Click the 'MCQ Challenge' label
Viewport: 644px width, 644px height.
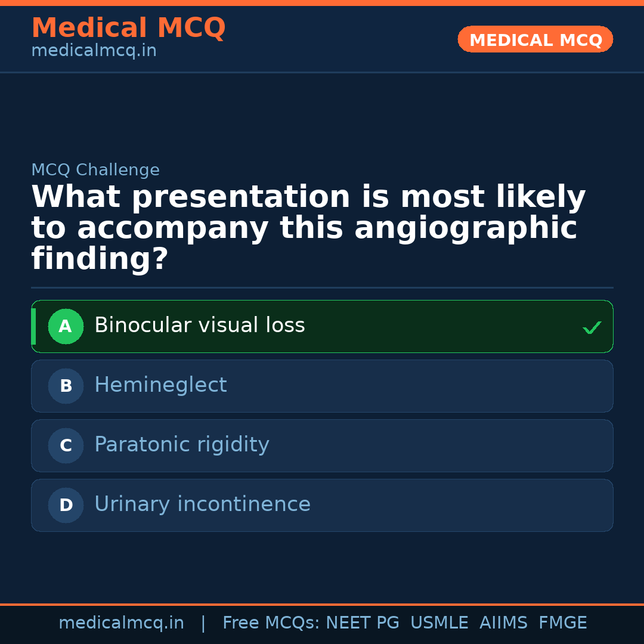tap(95, 170)
